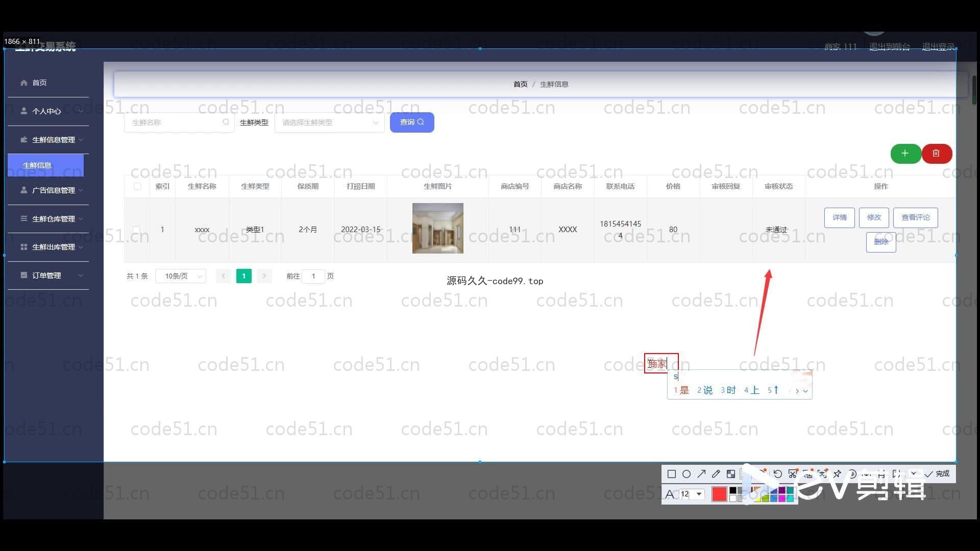
Task: Click the 删除 button for row xxxx
Action: tap(881, 242)
